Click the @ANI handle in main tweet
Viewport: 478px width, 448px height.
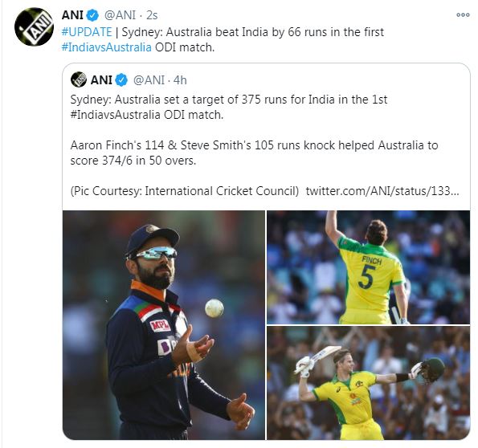pos(120,15)
